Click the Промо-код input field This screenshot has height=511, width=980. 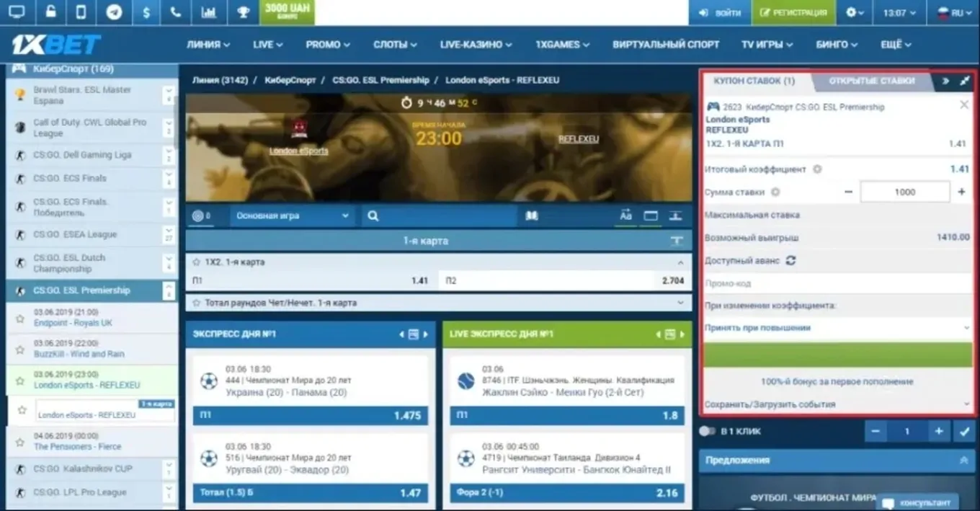838,283
